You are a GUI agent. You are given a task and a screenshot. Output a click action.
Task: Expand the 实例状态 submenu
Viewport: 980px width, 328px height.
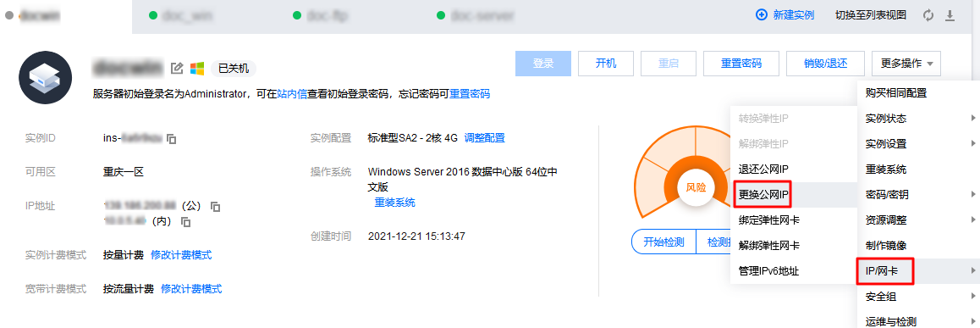(917, 119)
